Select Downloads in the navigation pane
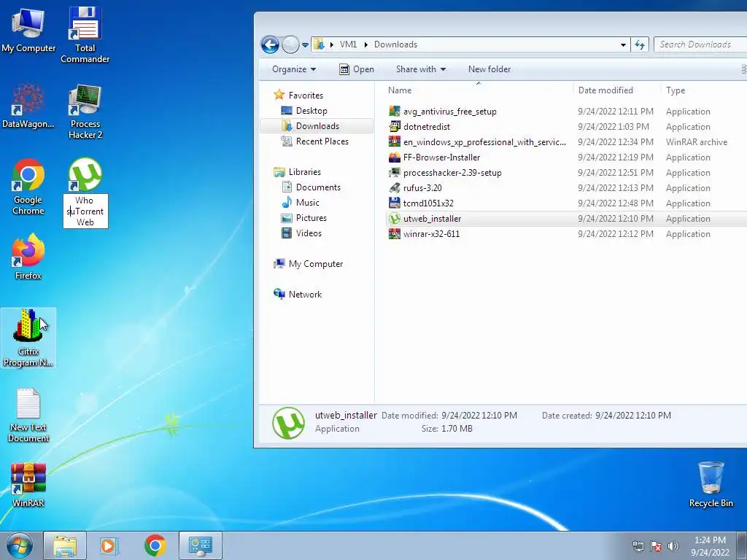Image resolution: width=747 pixels, height=560 pixels. point(317,125)
